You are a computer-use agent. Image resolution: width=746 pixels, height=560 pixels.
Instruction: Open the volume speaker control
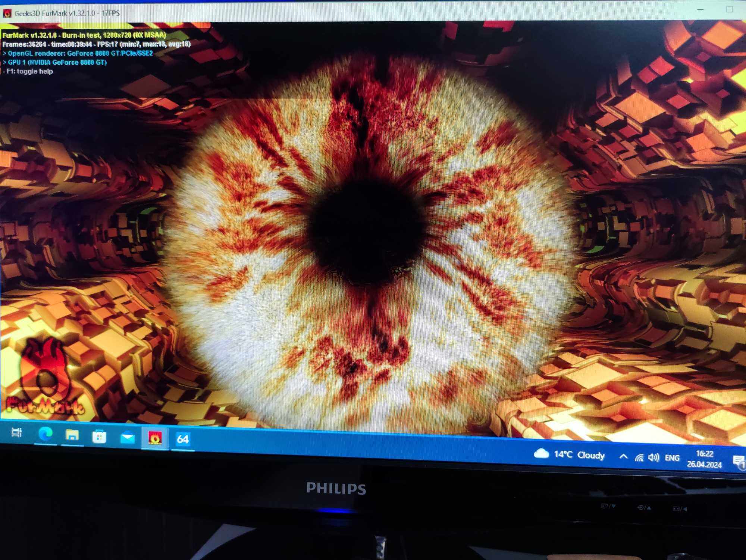pos(653,457)
